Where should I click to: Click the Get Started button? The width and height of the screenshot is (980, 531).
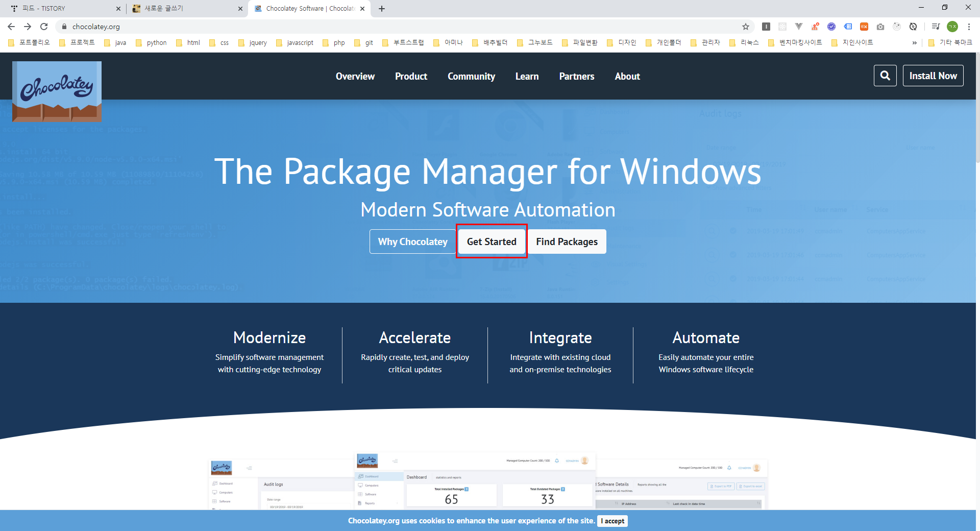coord(492,242)
